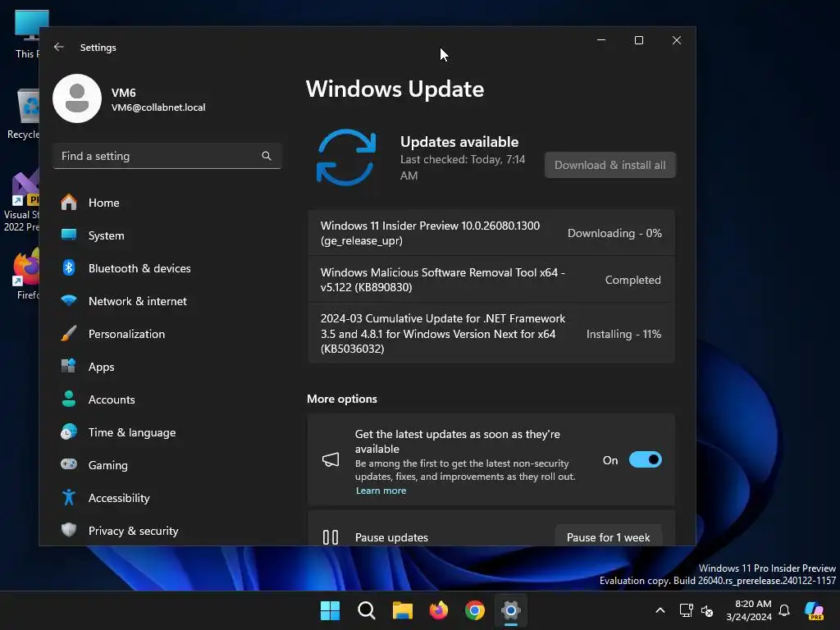Select the Privacy & security shield icon
This screenshot has height=630, width=840.
(x=69, y=530)
